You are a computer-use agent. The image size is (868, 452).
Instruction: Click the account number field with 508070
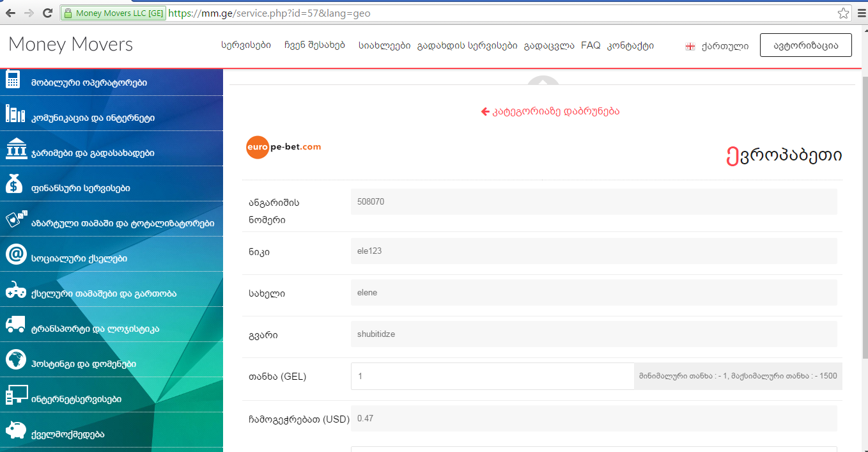(594, 201)
